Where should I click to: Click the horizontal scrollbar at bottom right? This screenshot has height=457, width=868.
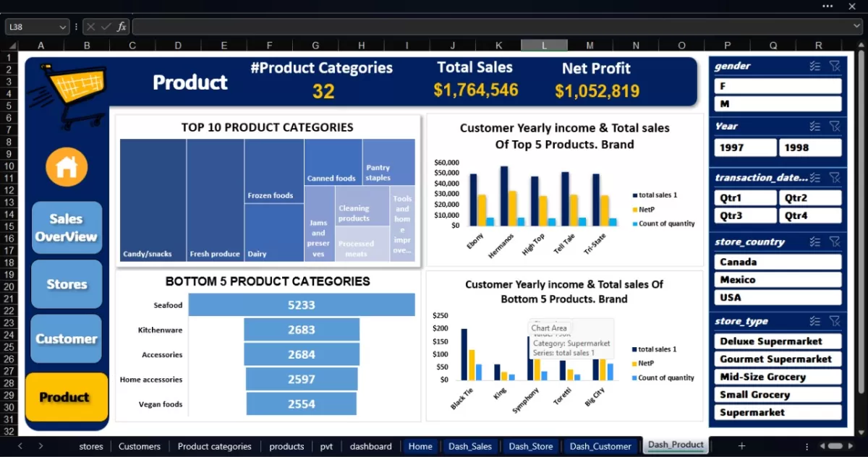tap(835, 446)
